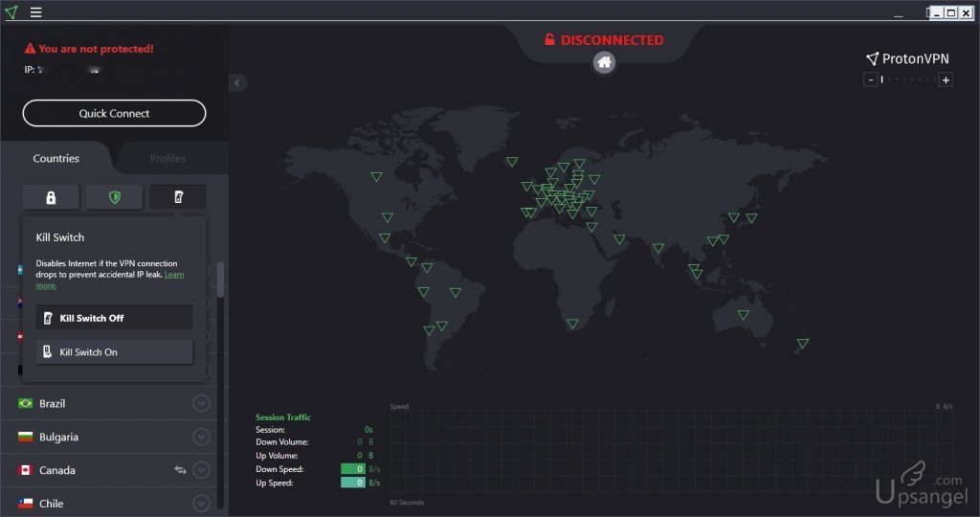Zoom in the map with plus
Image resolution: width=980 pixels, height=517 pixels.
pos(946,79)
